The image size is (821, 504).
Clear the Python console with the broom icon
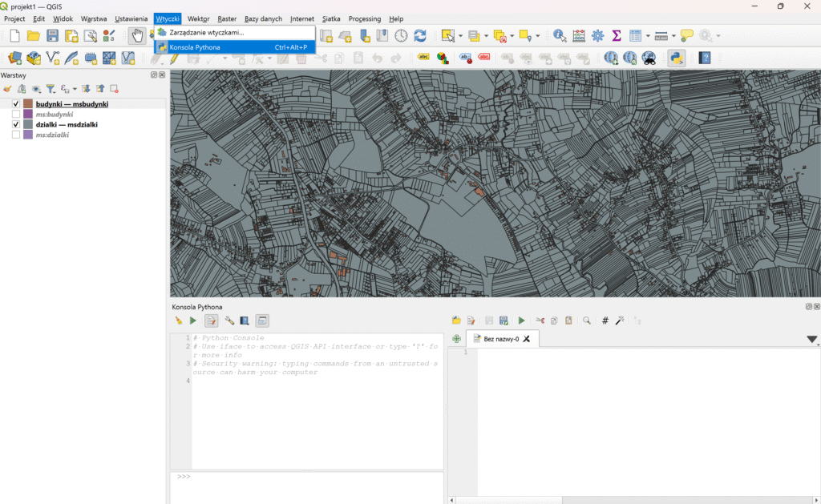coord(179,321)
